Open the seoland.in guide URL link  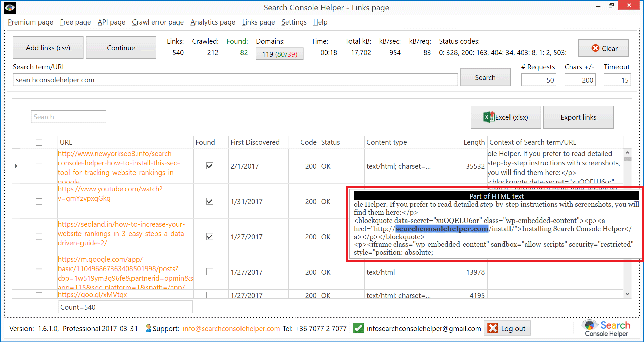tap(122, 234)
